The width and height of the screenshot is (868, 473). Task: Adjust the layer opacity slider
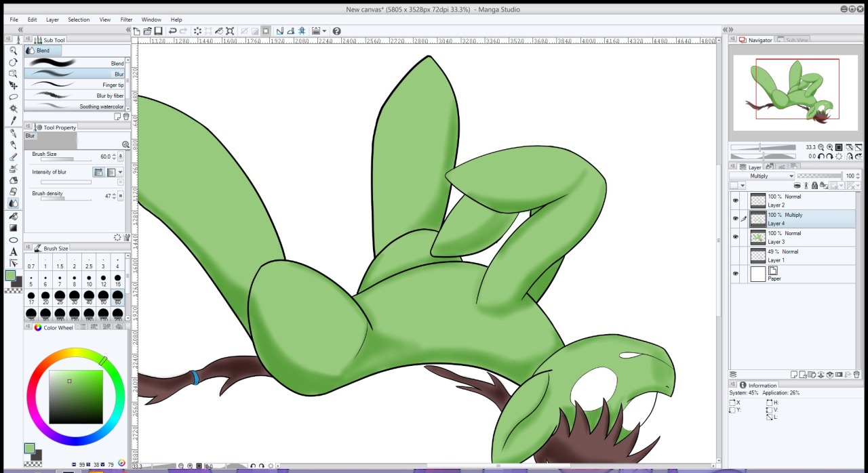coord(819,176)
